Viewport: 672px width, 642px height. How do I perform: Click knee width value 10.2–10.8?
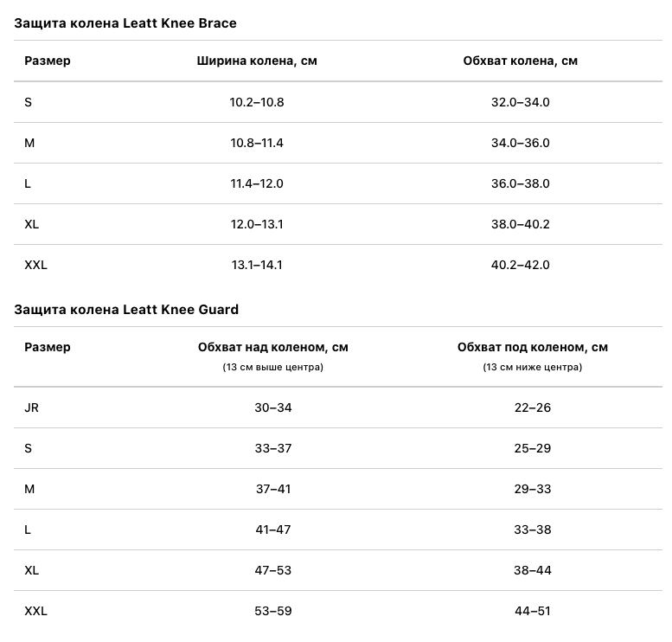point(257,102)
